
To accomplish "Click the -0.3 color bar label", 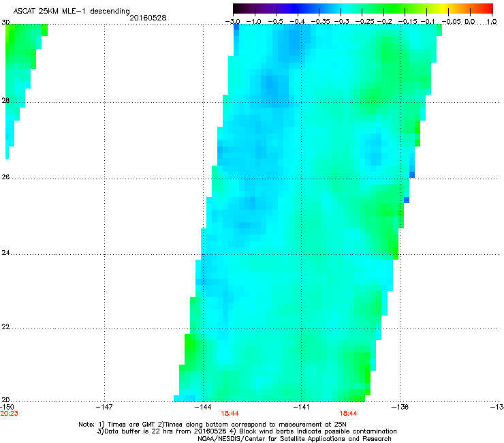I will coord(342,22).
